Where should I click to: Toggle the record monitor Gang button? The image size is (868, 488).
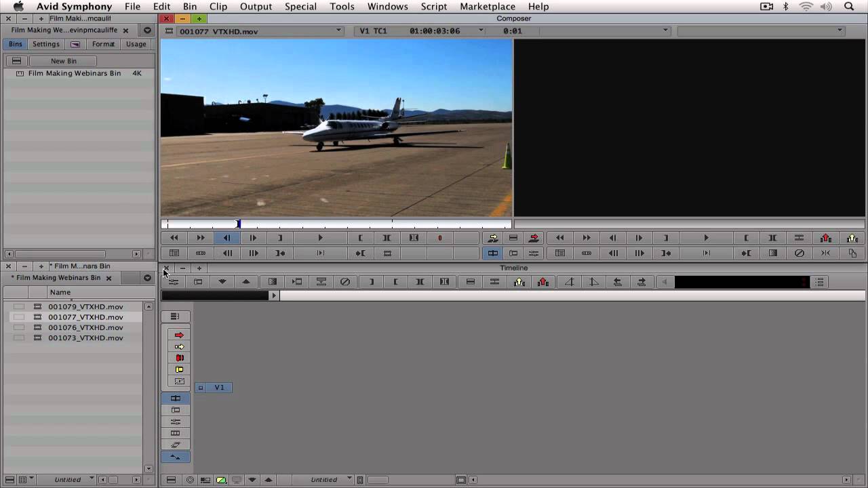(x=587, y=253)
